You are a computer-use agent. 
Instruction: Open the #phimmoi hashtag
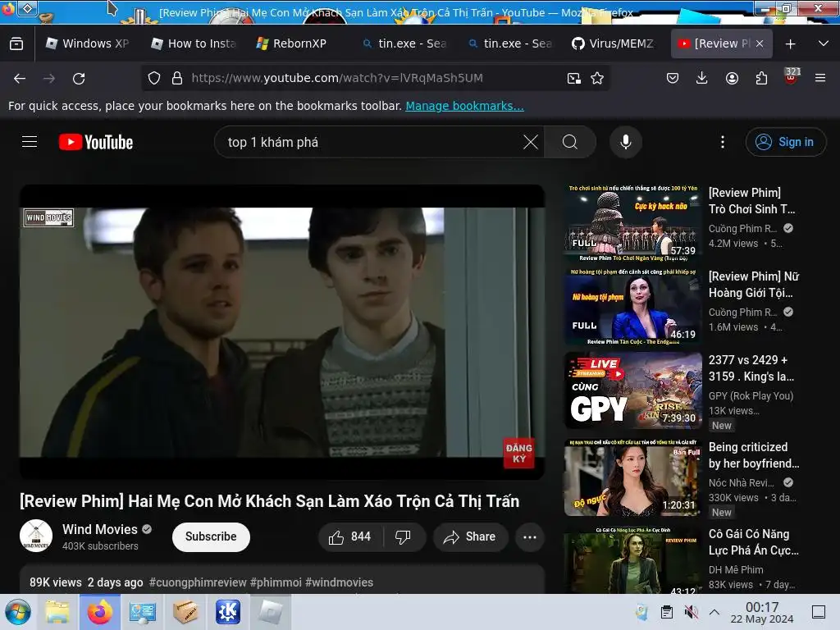(276, 582)
